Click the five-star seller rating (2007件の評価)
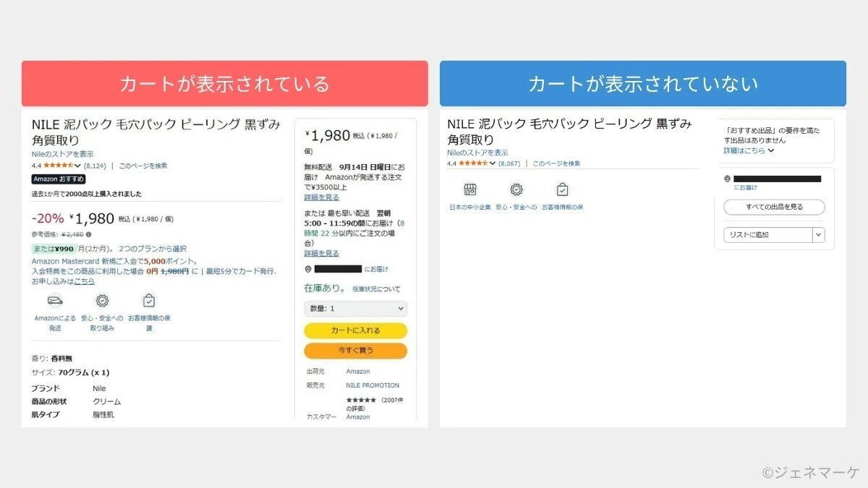Viewport: 868px width, 488px height. tap(361, 400)
